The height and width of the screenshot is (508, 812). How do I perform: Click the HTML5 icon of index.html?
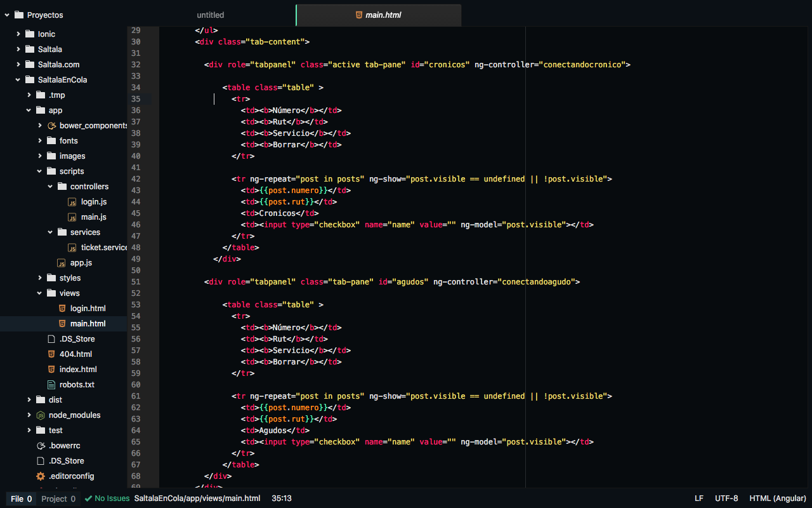coord(51,369)
